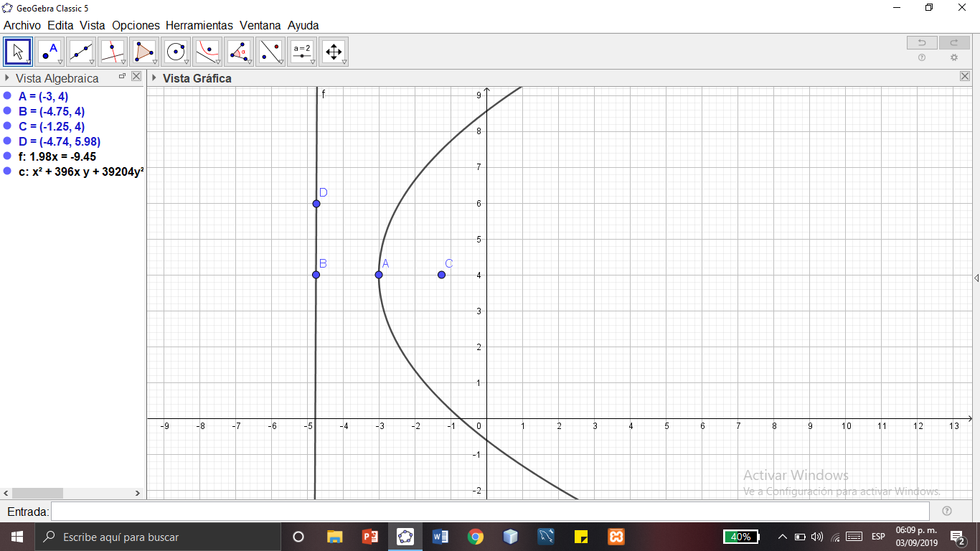
Task: Click the Undo button
Action: [x=922, y=42]
